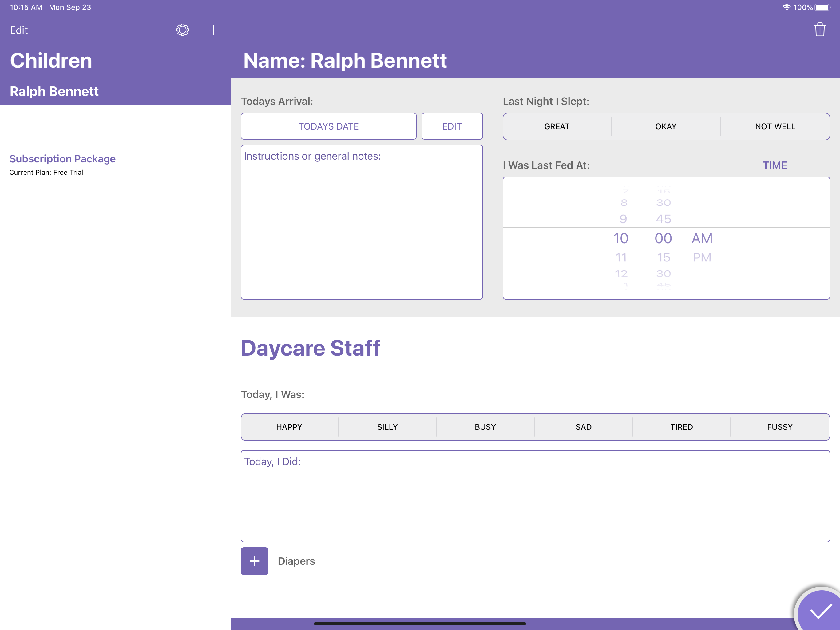Tap the TIME button above the picker
840x630 pixels.
(775, 165)
